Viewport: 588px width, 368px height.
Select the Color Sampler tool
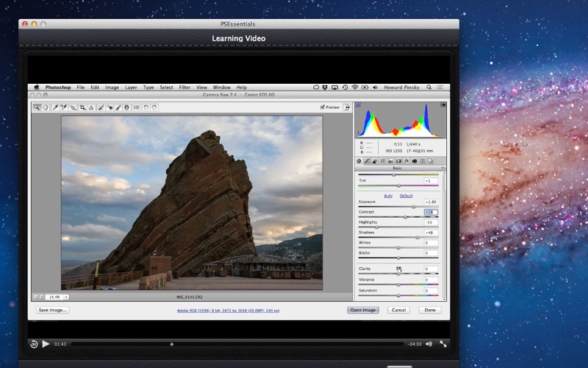point(64,107)
